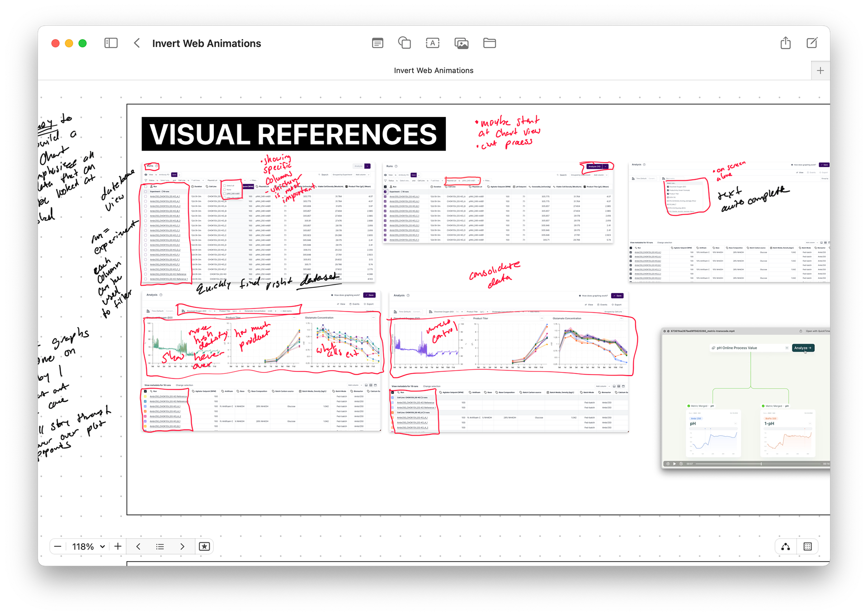The height and width of the screenshot is (616, 868).
Task: Select the Analysis charts screenshot grouped by cell line
Action: click(x=509, y=362)
